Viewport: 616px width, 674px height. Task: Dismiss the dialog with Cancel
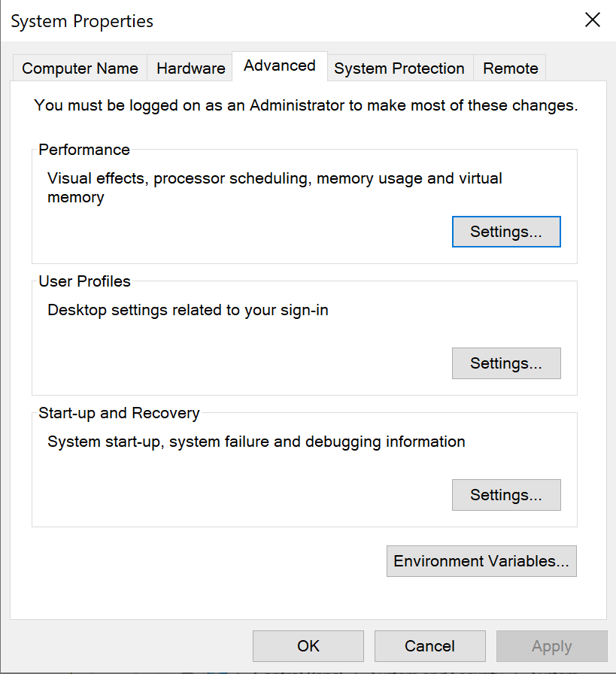coord(429,646)
